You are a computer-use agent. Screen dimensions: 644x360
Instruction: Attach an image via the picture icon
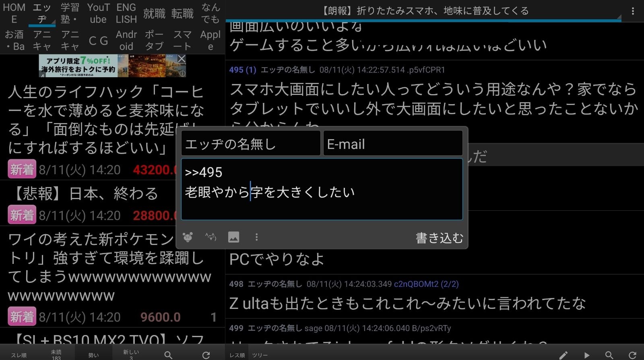pyautogui.click(x=233, y=237)
